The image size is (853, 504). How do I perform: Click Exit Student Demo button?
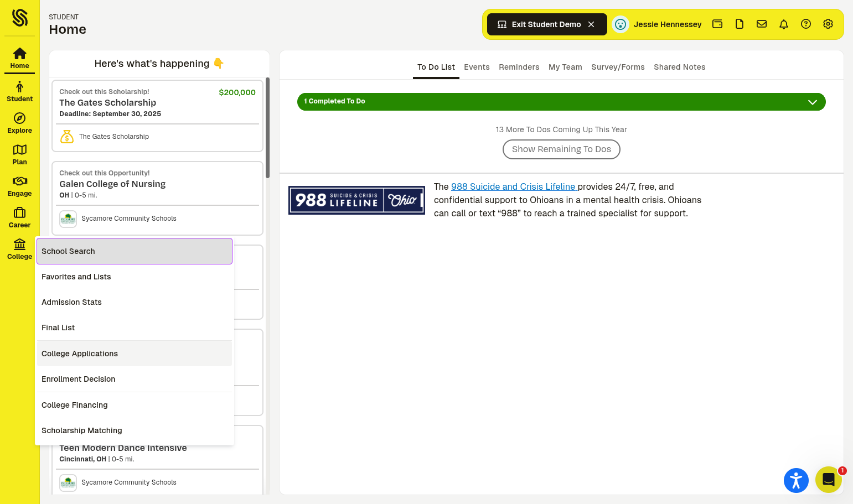coord(547,24)
